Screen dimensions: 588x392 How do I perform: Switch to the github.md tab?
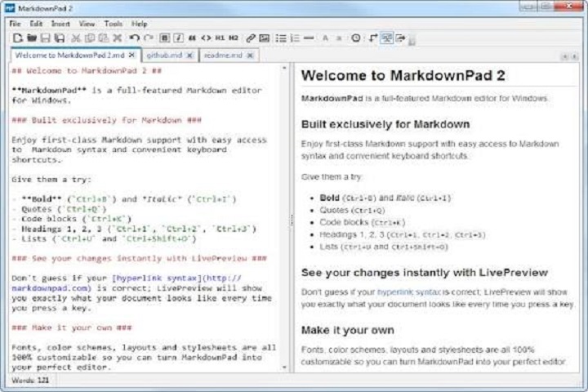(164, 56)
